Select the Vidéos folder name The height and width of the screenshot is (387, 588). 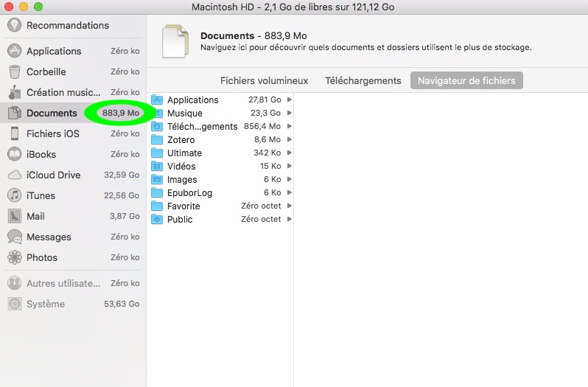(x=181, y=166)
